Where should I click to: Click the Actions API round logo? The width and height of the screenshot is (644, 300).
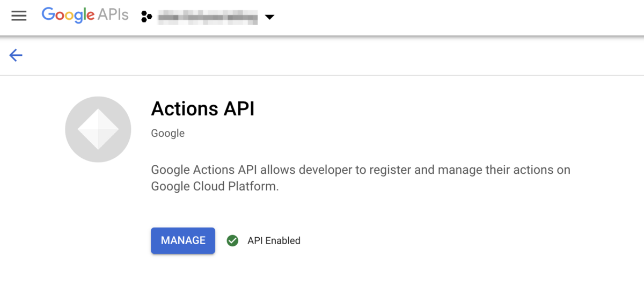coord(98,129)
